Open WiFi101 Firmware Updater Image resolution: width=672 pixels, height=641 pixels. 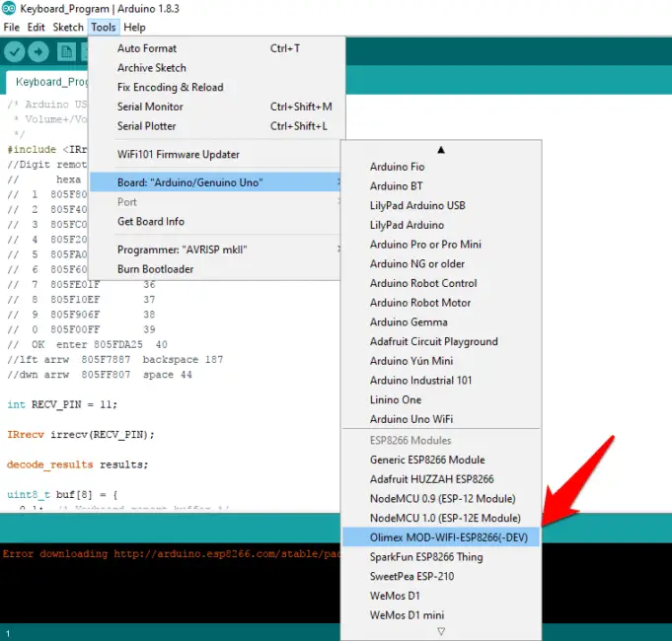(179, 154)
